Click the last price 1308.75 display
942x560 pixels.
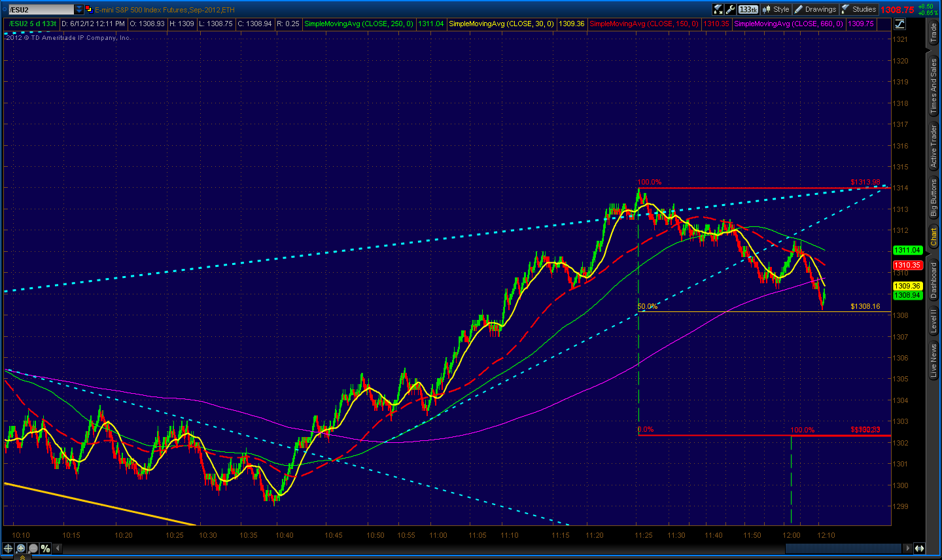898,10
